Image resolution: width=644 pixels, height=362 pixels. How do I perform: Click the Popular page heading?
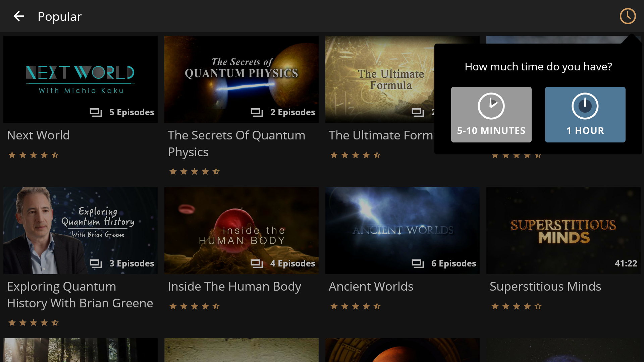click(x=60, y=16)
